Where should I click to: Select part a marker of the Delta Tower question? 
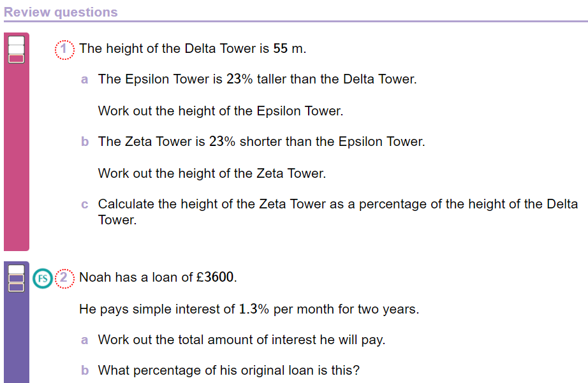pos(84,80)
